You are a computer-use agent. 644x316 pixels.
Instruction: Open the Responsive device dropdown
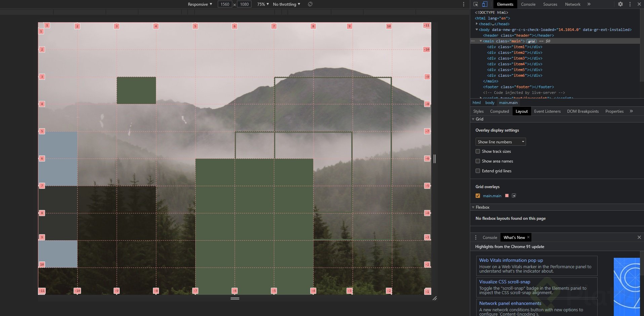[x=200, y=4]
